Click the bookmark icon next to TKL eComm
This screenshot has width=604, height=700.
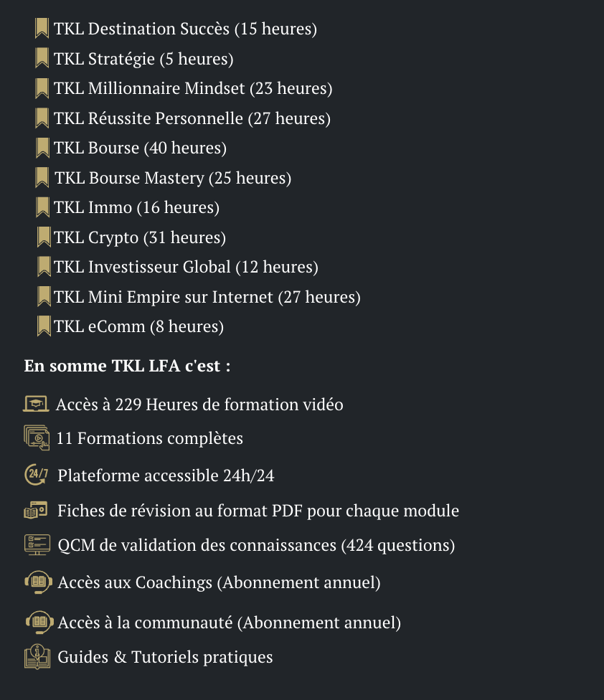click(x=44, y=326)
